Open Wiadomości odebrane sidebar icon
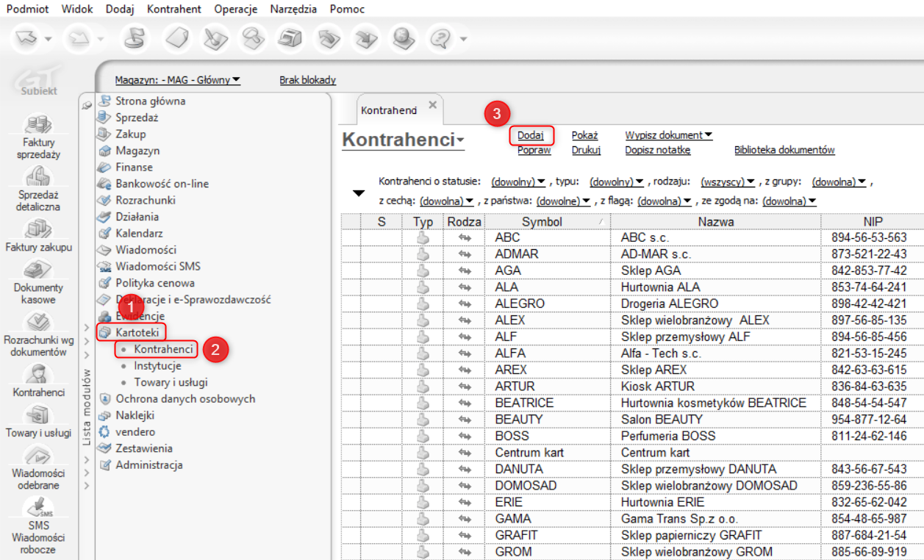 point(38,456)
